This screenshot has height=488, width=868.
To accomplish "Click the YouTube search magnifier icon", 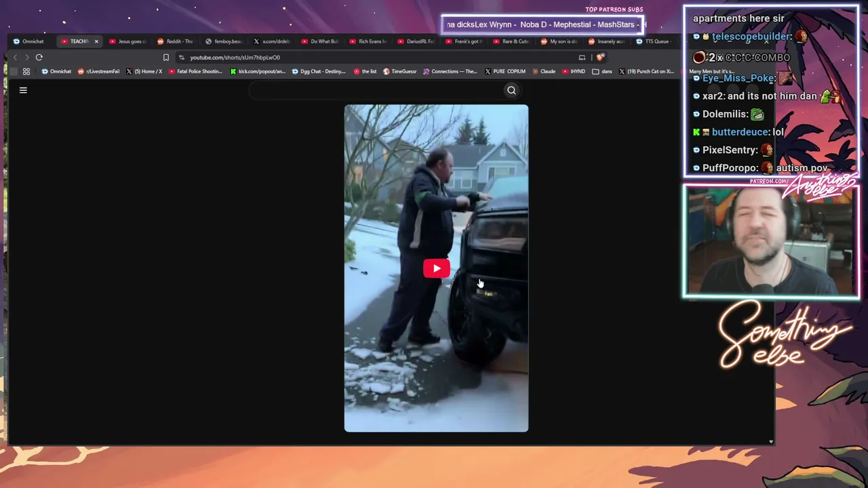I will coord(511,90).
